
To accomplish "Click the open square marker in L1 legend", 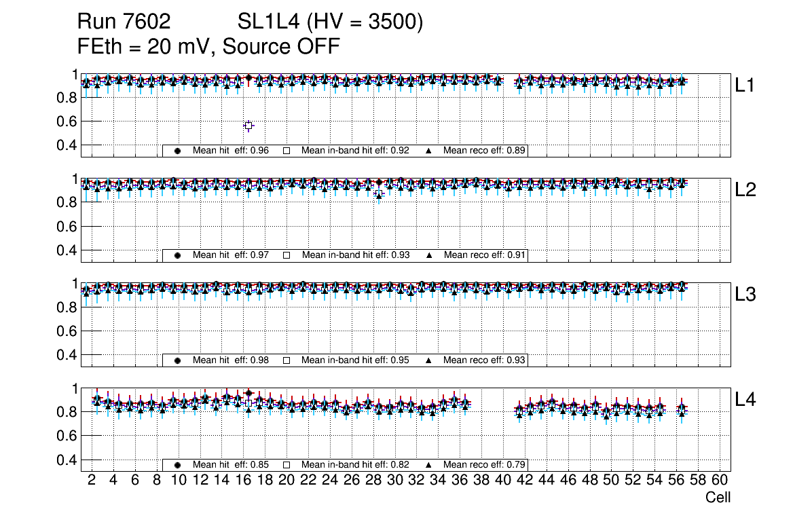I will pyautogui.click(x=287, y=151).
